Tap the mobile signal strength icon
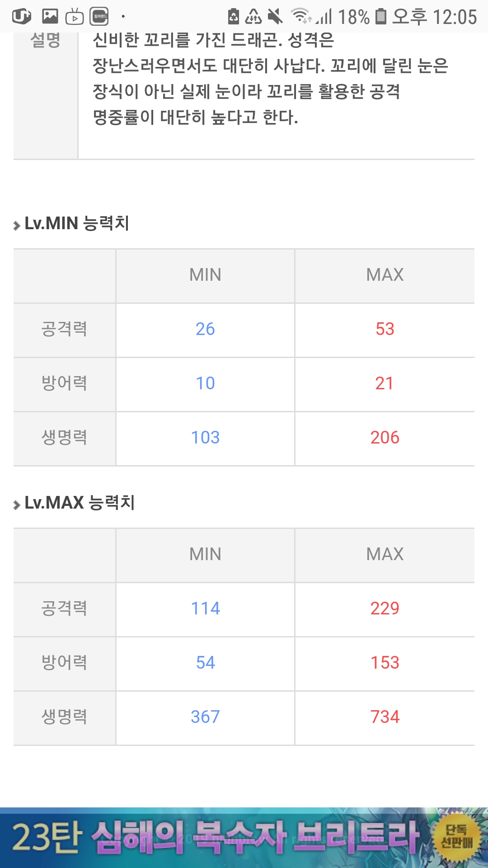 tap(324, 16)
